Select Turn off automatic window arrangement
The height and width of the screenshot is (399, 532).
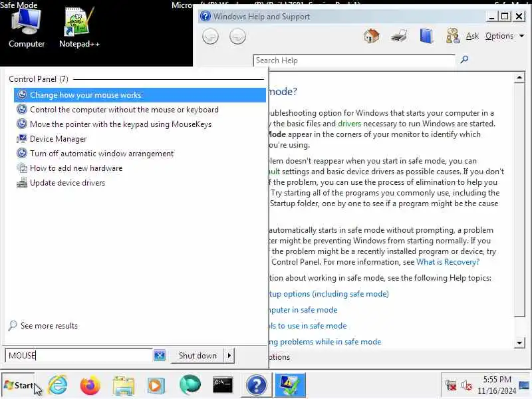140,154
